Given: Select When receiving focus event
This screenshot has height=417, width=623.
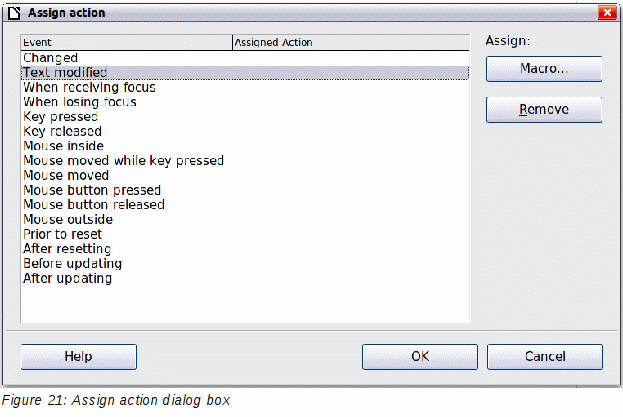Looking at the screenshot, I should tap(245, 87).
